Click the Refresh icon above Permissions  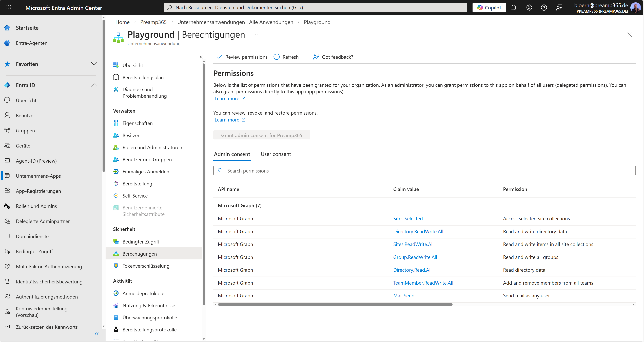[276, 57]
